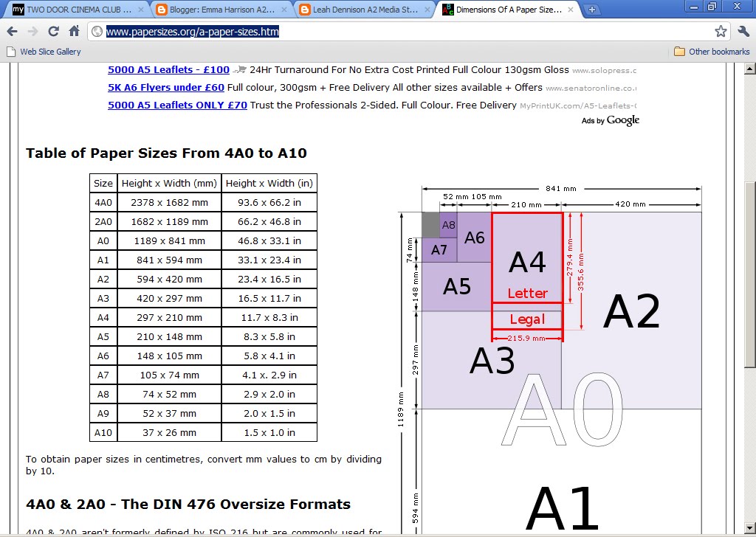Click the large A1 label in diagram
Image resolution: width=756 pixels, height=537 pixels.
point(562,508)
